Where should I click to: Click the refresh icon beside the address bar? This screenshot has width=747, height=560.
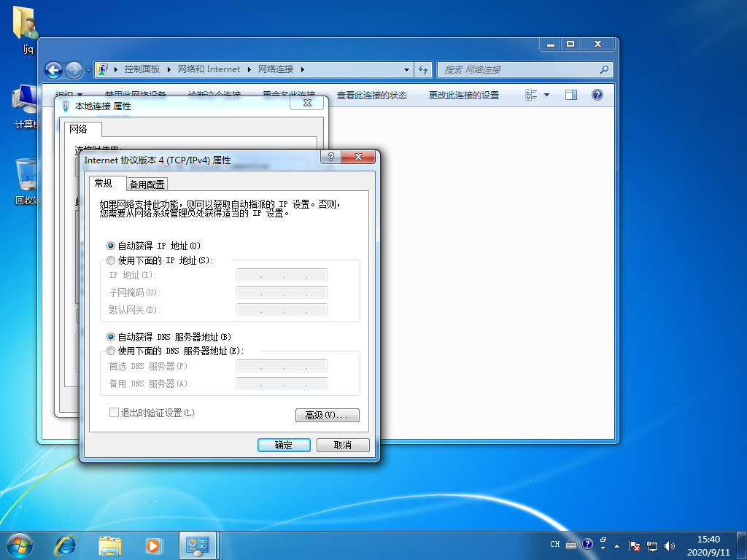click(x=423, y=69)
